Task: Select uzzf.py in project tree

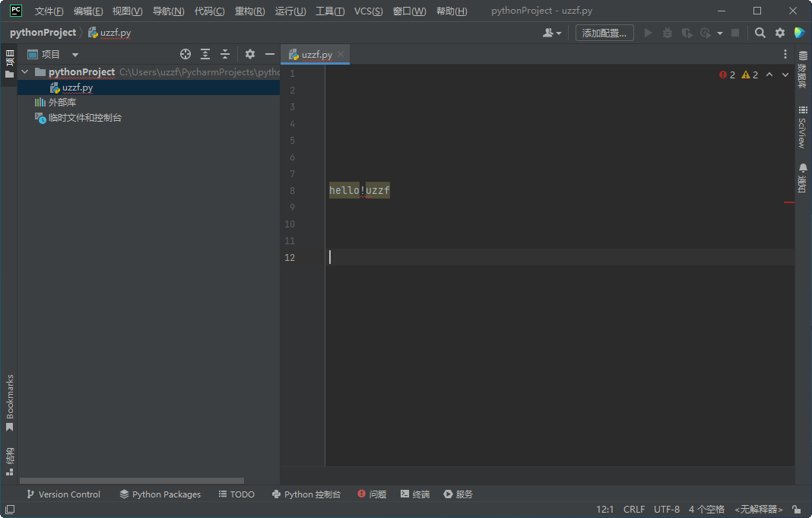Action: pyautogui.click(x=77, y=87)
